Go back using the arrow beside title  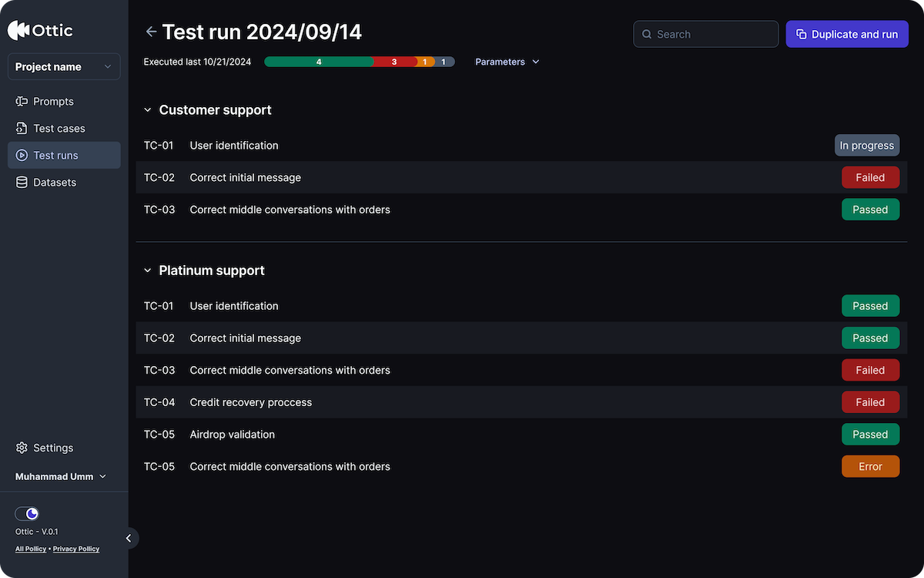coord(151,32)
